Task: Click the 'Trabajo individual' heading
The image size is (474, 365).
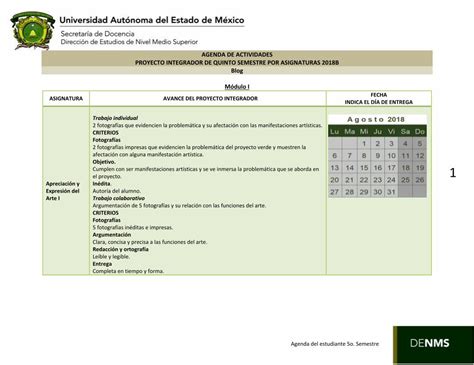Action: (115, 118)
